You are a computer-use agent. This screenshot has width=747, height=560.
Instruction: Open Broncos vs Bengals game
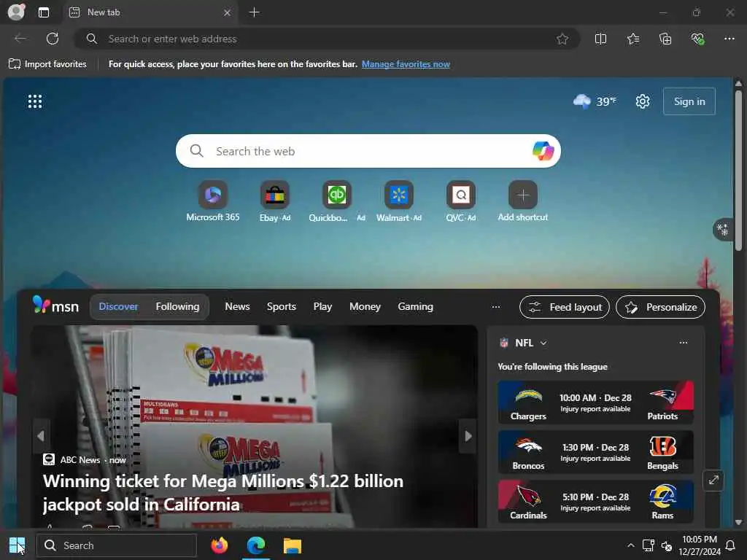tap(595, 452)
